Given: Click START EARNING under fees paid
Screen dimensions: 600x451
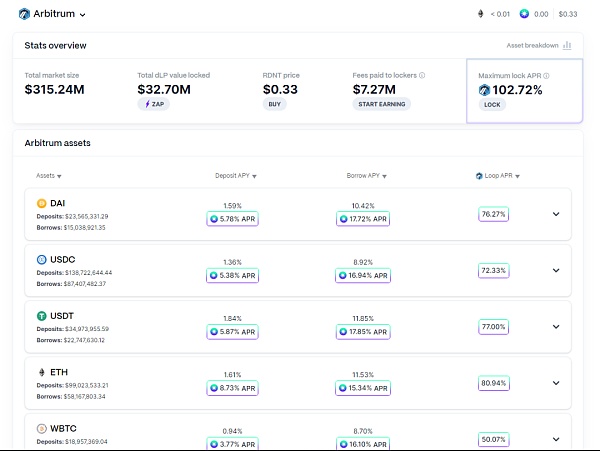Looking at the screenshot, I should pos(381,104).
